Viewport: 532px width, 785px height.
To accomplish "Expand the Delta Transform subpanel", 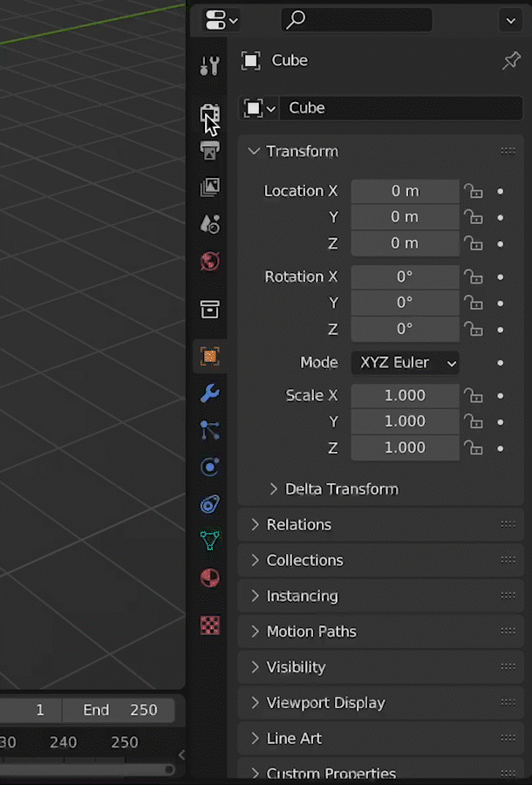I will click(341, 489).
